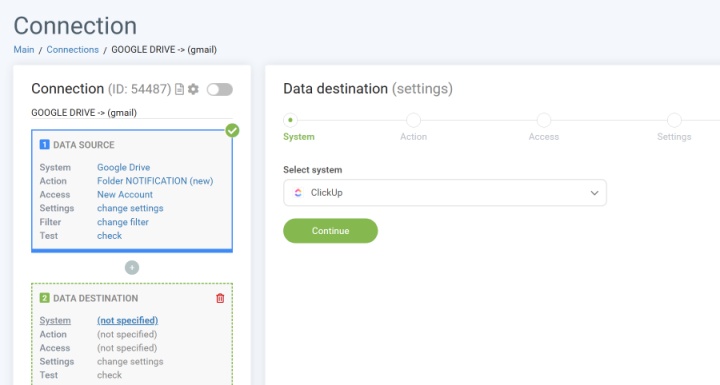Toggle the connection on/off switch
Viewport: 720px width, 385px height.
[219, 89]
